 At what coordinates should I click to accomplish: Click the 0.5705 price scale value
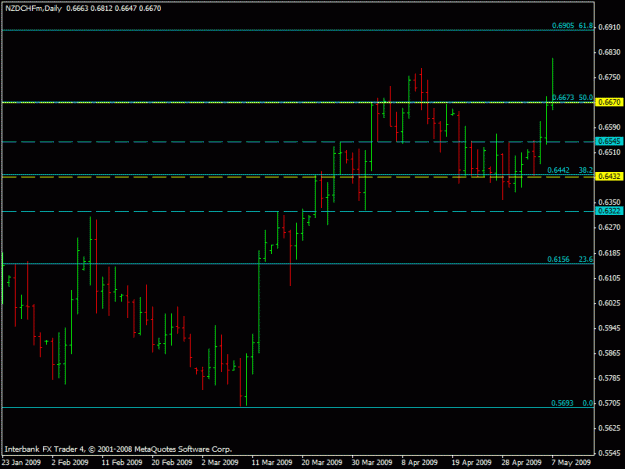609,403
